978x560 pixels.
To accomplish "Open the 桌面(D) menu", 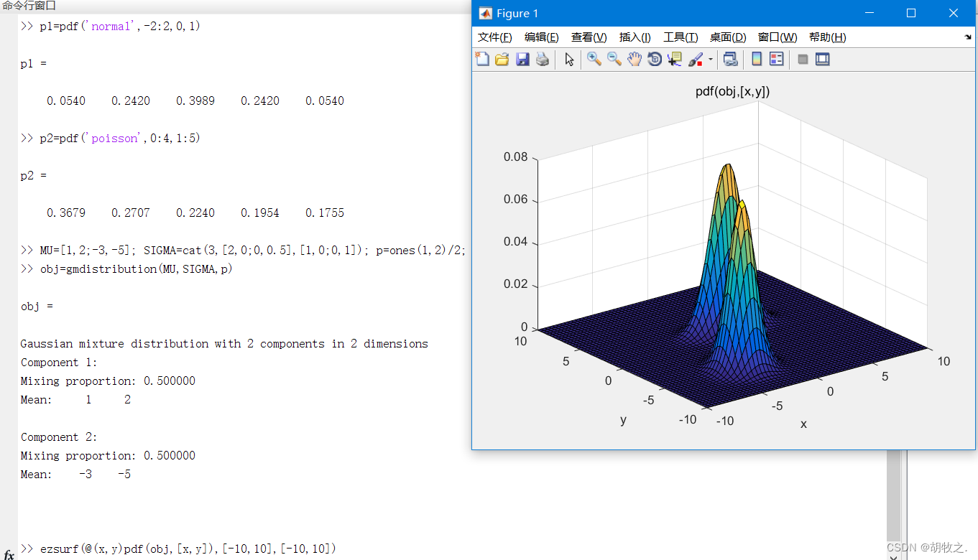I will [728, 37].
